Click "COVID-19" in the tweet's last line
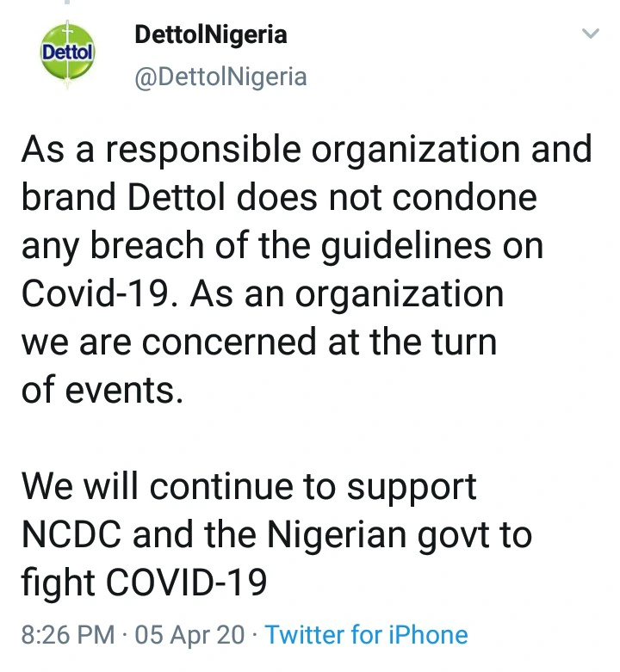The height and width of the screenshot is (672, 620). [186, 583]
